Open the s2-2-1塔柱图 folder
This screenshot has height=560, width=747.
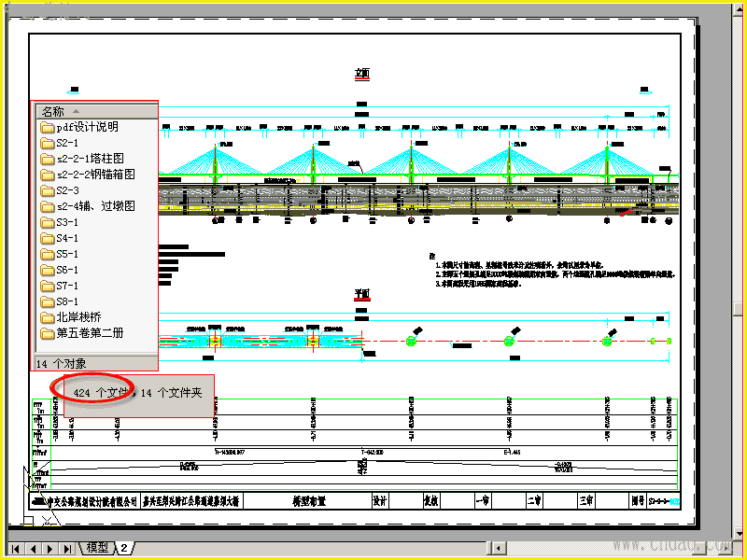(x=82, y=159)
